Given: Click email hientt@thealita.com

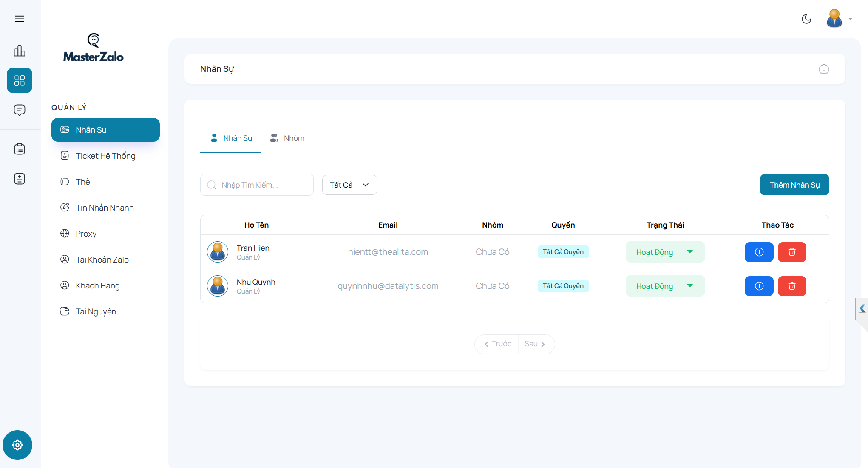Looking at the screenshot, I should point(388,252).
